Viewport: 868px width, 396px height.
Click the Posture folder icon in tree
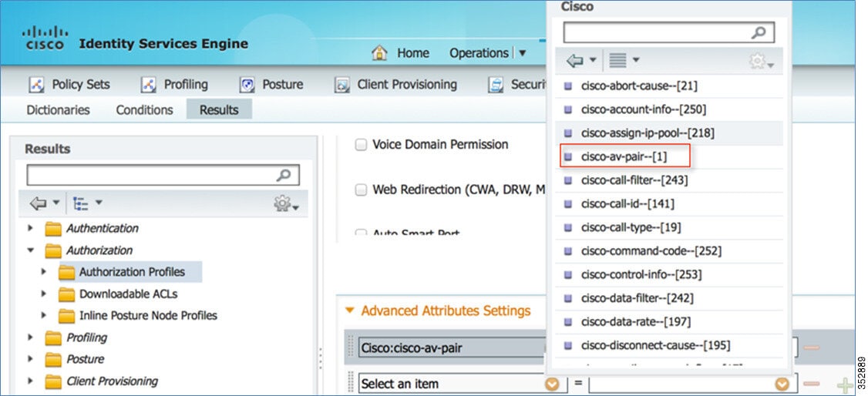pyautogui.click(x=53, y=360)
